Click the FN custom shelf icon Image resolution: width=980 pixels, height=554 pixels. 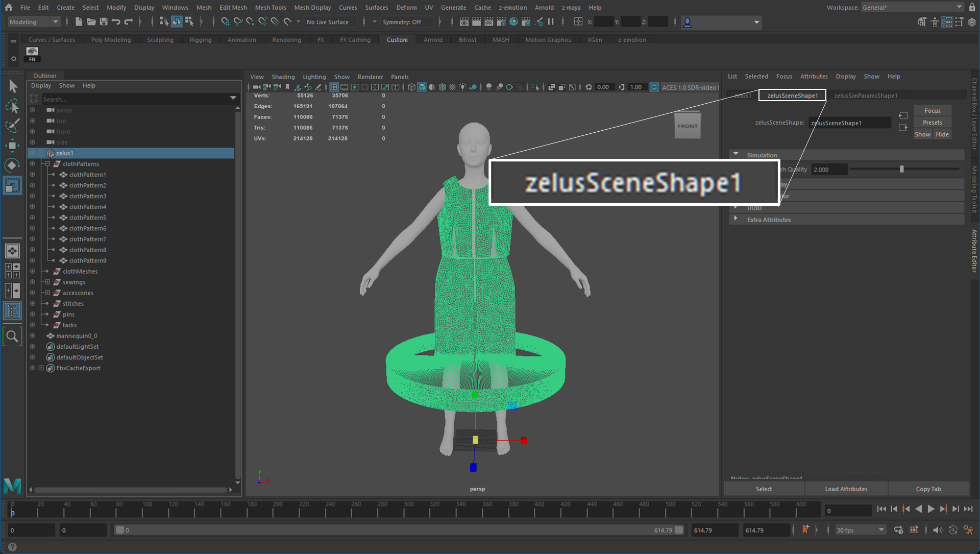[32, 54]
